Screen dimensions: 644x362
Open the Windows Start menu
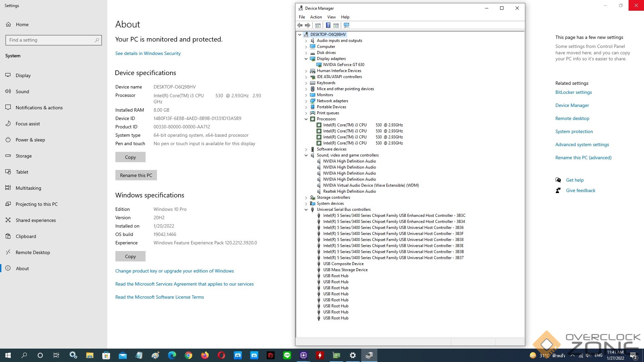coord(8,355)
